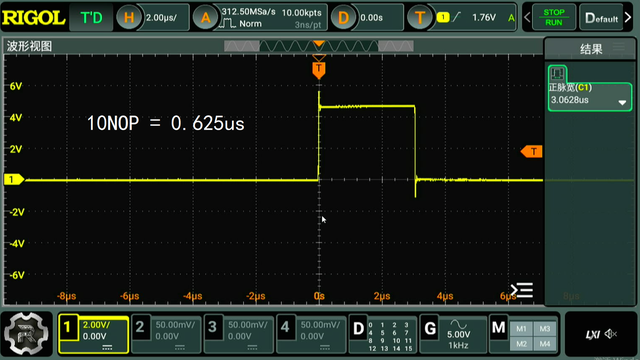Image resolution: width=640 pixels, height=360 pixels.
Task: Select the trigger level T marker
Action: point(531,151)
